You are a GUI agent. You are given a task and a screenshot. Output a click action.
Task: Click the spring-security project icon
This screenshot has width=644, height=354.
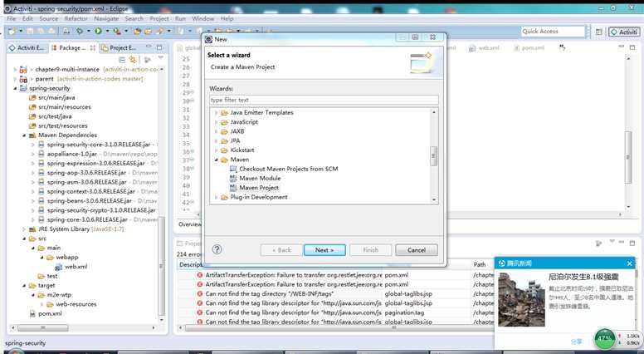point(23,88)
